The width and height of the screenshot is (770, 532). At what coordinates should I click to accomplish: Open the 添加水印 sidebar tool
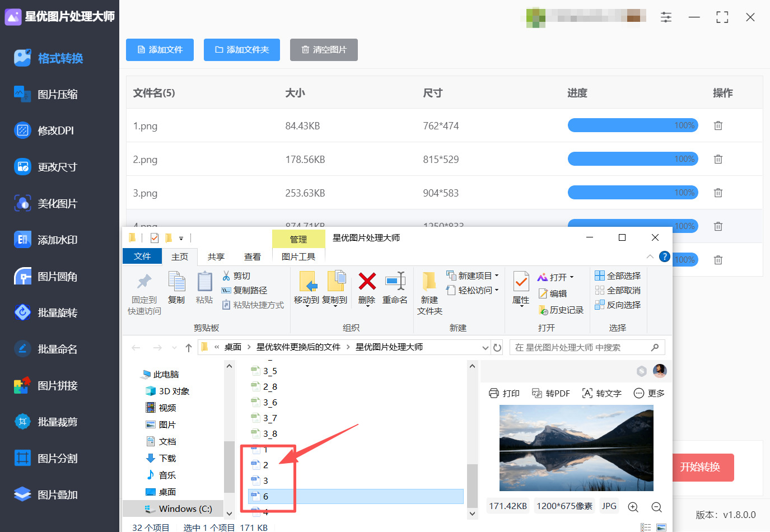[47, 240]
